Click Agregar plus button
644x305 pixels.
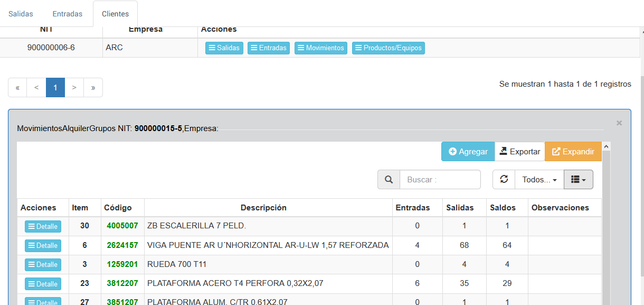pos(468,152)
